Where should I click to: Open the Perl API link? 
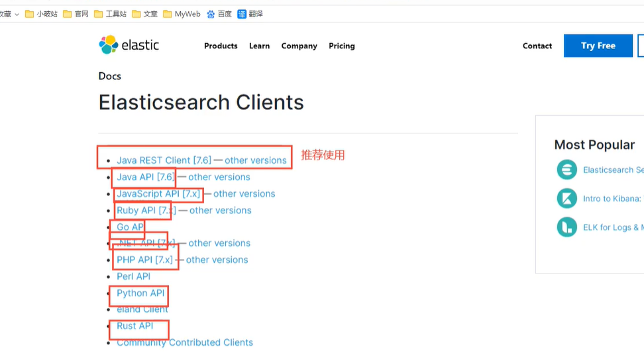point(133,276)
